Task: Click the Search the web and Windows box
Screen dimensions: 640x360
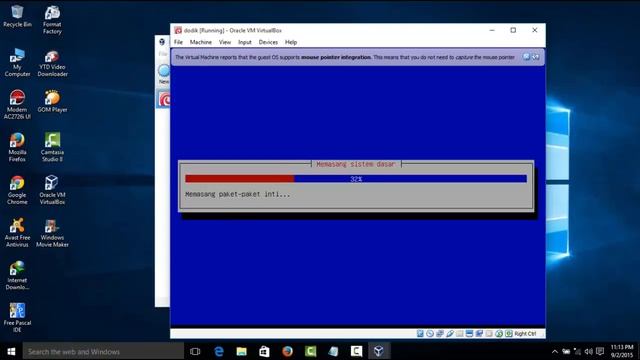Action: point(103,351)
